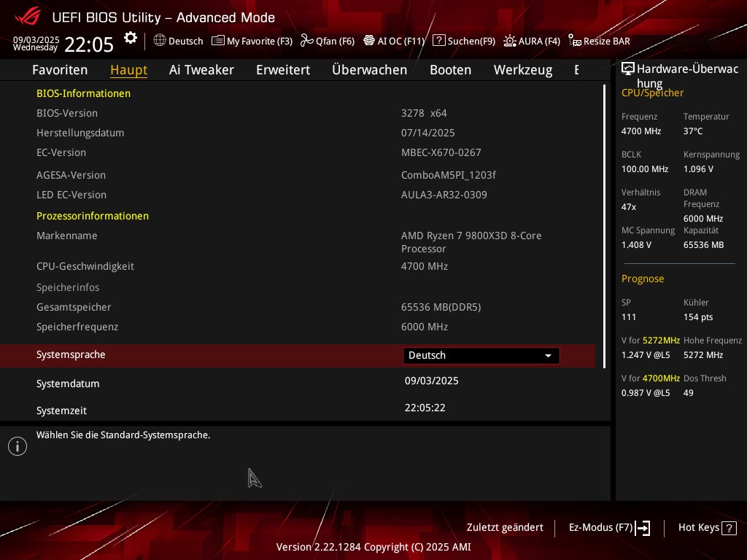Click Kühler value 154 pts
Screen dimensions: 747x560
pos(698,317)
